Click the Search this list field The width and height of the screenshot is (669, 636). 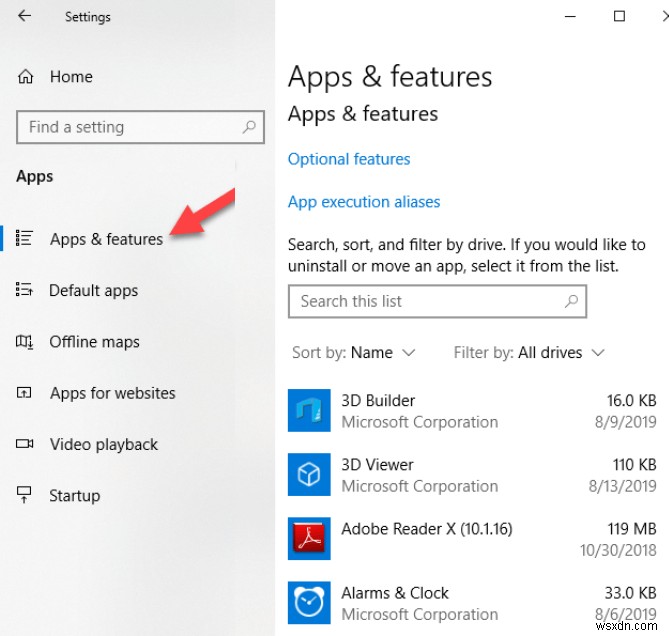pos(437,302)
